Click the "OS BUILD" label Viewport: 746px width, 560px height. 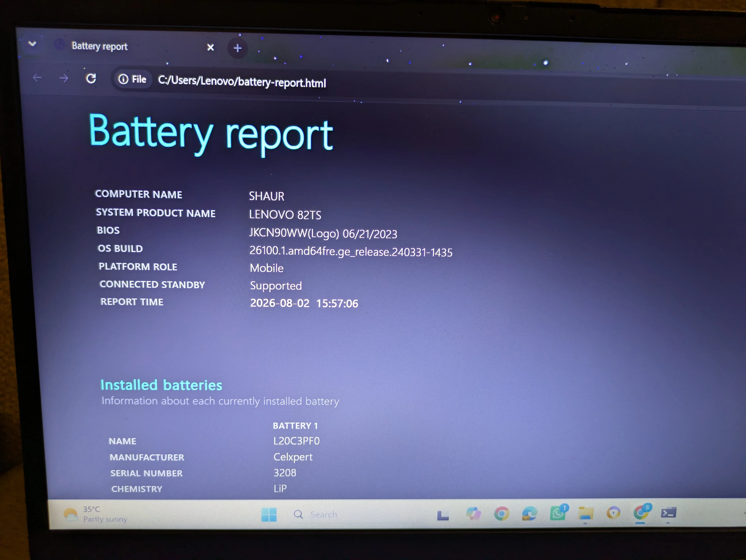tap(120, 249)
